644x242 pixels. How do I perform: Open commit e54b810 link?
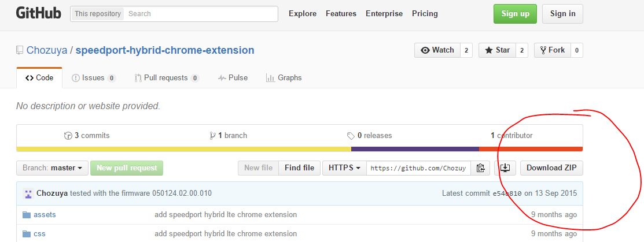pyautogui.click(x=507, y=193)
